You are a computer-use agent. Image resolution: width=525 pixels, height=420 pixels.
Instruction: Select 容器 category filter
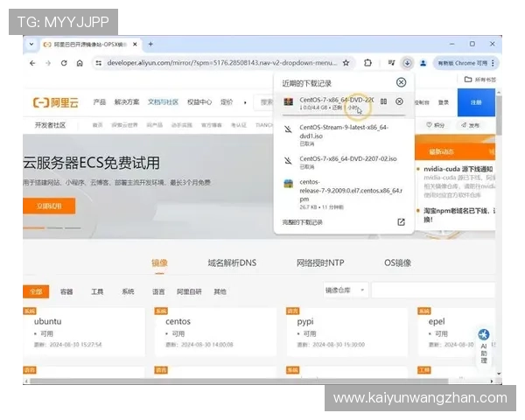(66, 291)
